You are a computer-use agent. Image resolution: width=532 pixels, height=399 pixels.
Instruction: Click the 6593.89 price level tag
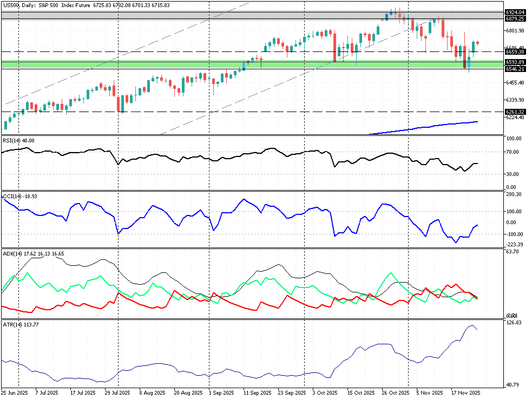[515, 62]
